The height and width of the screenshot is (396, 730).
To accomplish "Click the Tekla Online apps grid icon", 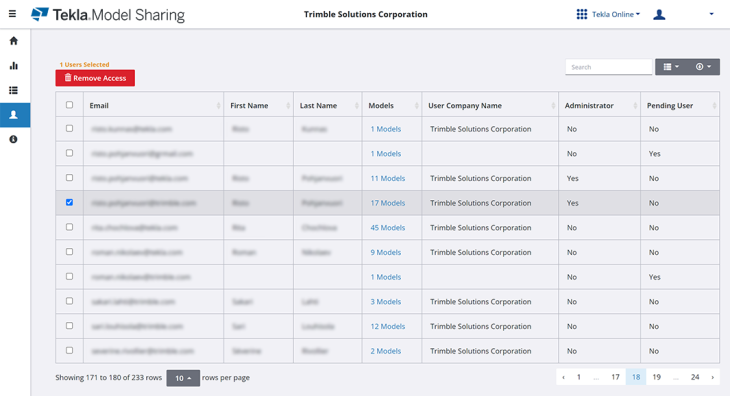I will tap(582, 14).
